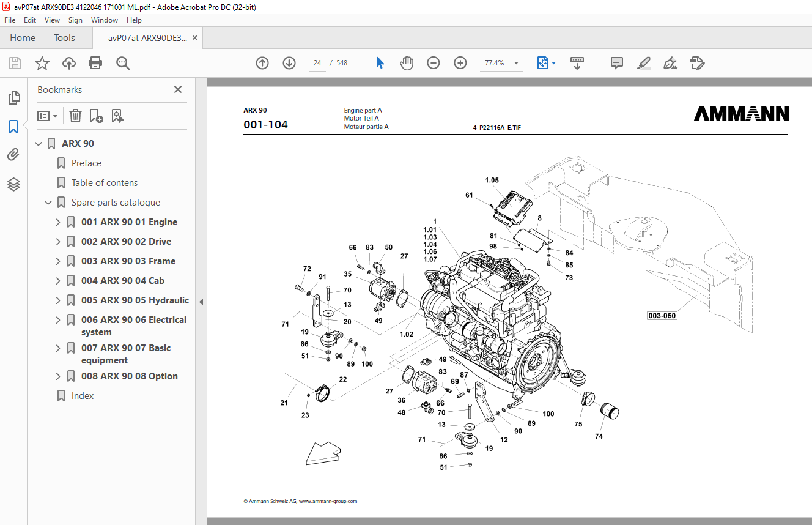Open the Index bookmark

83,396
